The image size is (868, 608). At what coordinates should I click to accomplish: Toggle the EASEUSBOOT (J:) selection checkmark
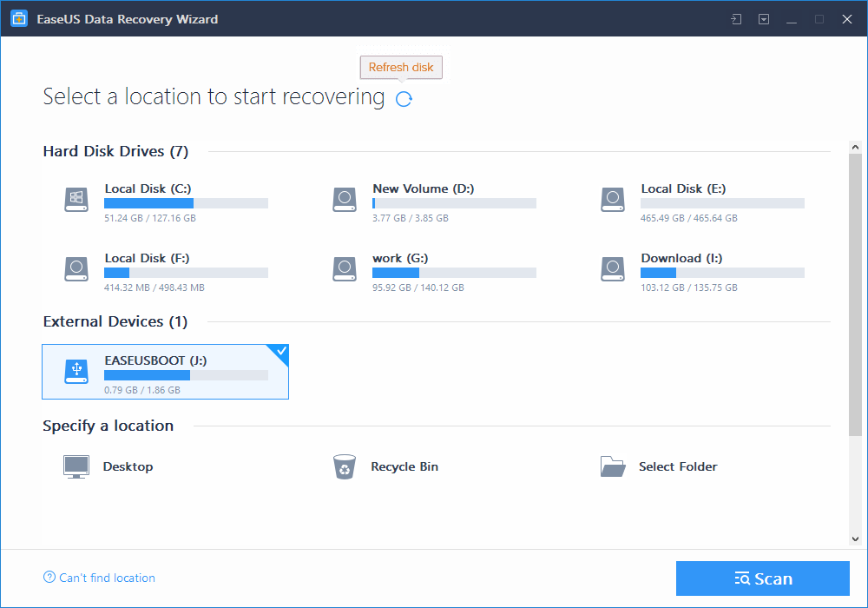(279, 353)
